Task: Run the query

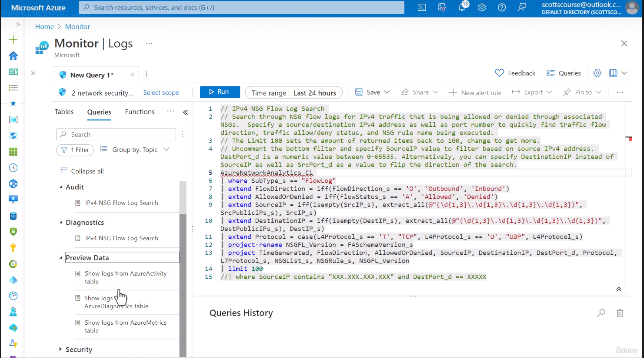Action: pyautogui.click(x=220, y=92)
